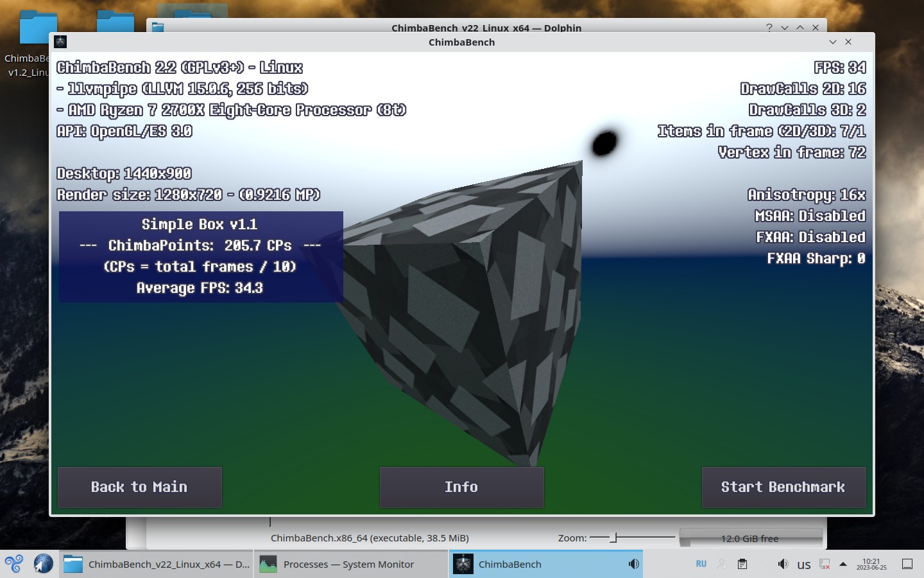Image resolution: width=924 pixels, height=578 pixels.
Task: Click the 'FXAA: Disabled' setting text
Action: (x=811, y=237)
